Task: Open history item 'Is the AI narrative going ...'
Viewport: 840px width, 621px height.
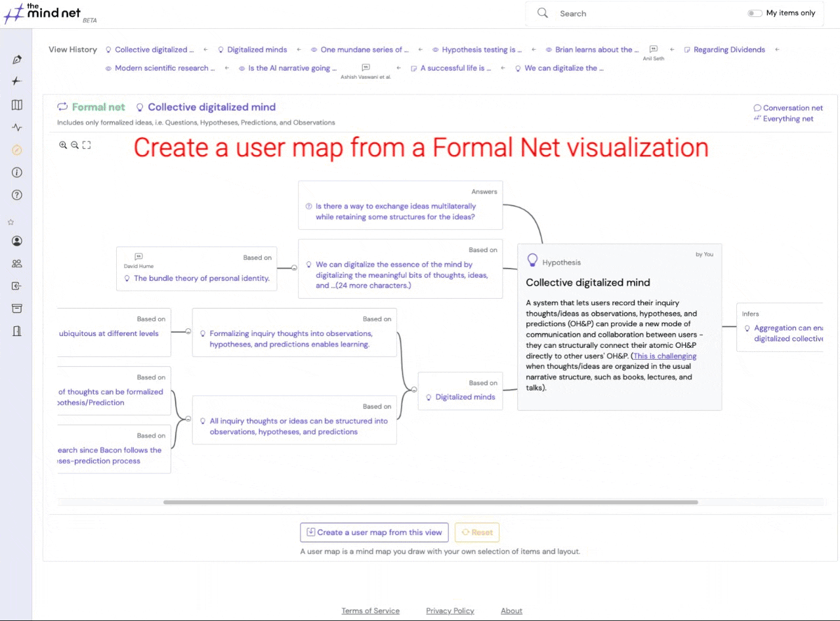Action: [293, 68]
